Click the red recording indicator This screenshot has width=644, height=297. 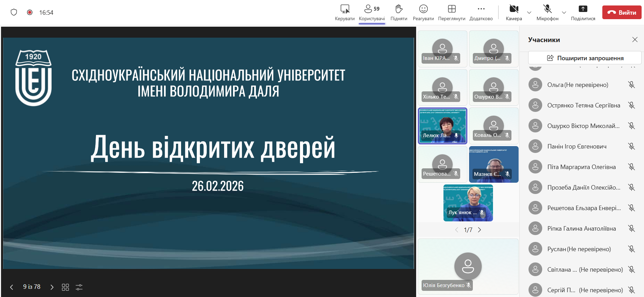pos(30,12)
